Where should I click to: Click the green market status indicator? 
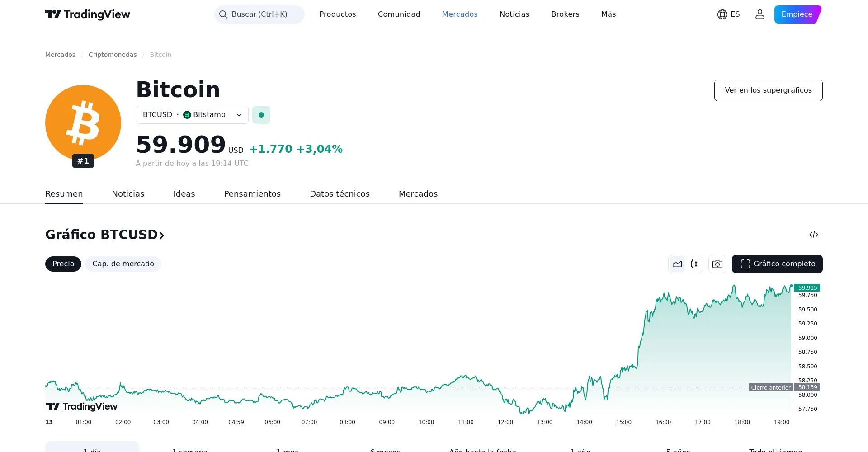point(261,115)
